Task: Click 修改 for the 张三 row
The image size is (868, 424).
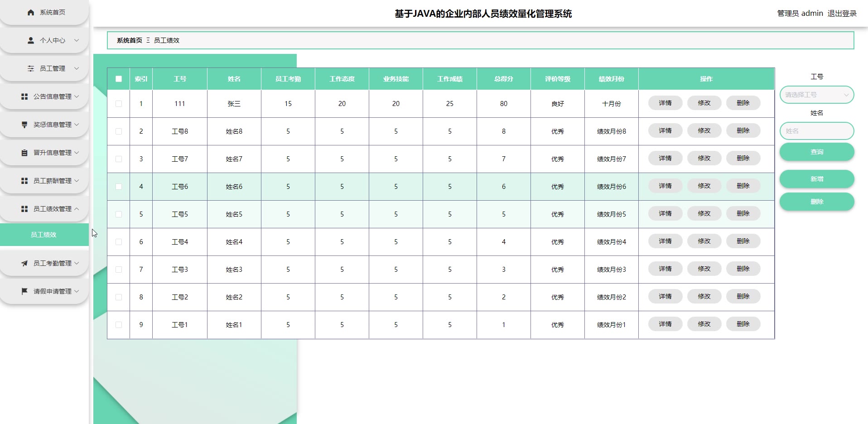Action: (704, 103)
